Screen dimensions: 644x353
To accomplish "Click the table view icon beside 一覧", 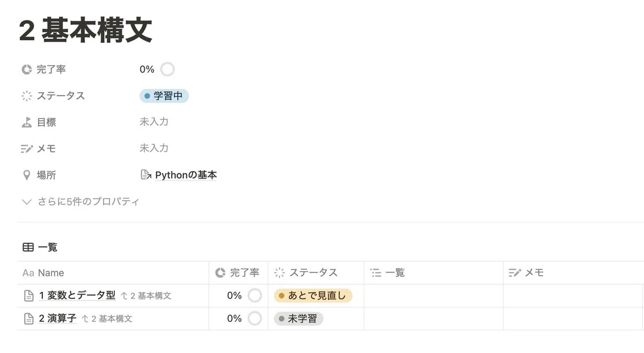I will pos(28,247).
